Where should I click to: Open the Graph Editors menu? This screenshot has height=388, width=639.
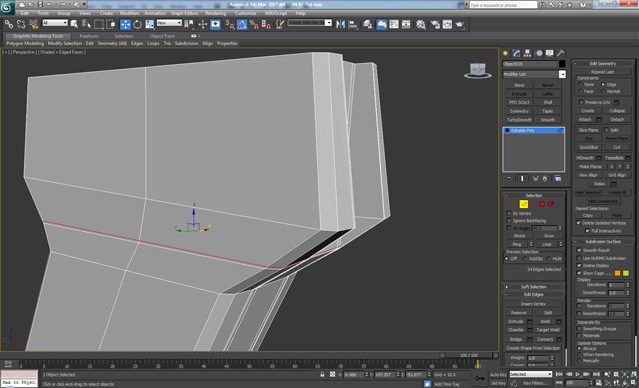[x=184, y=13]
